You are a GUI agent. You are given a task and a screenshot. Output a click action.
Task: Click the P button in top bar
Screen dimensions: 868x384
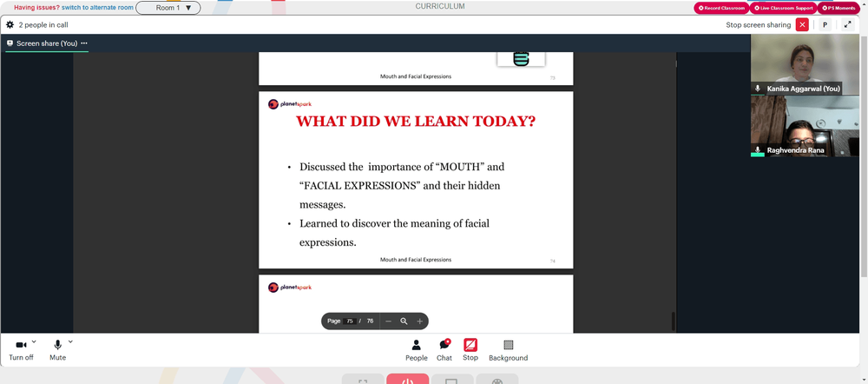[x=825, y=25]
